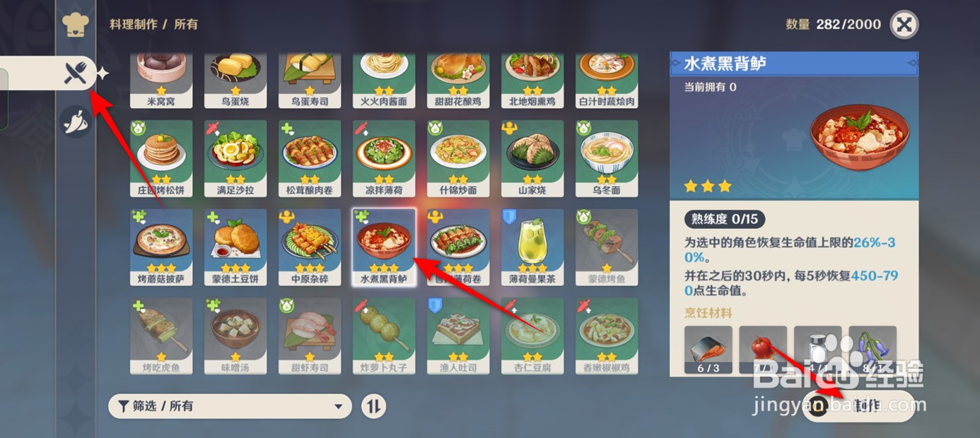The image size is (980, 438).
Task: Toggle the sort order arrows button
Action: (x=374, y=406)
